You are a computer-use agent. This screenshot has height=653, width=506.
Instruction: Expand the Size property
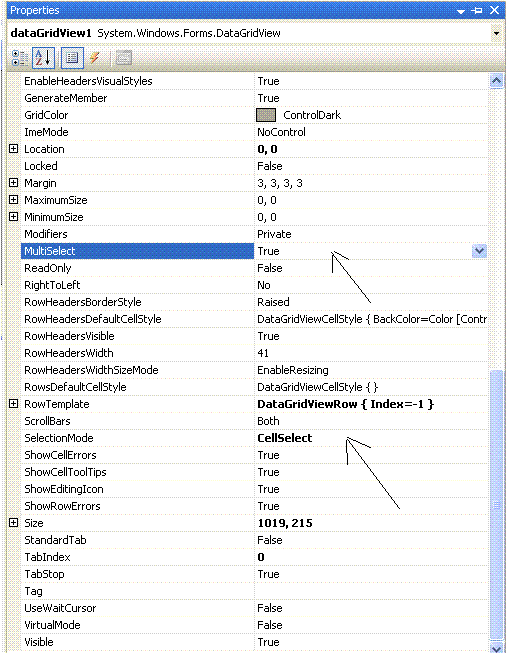click(x=14, y=523)
